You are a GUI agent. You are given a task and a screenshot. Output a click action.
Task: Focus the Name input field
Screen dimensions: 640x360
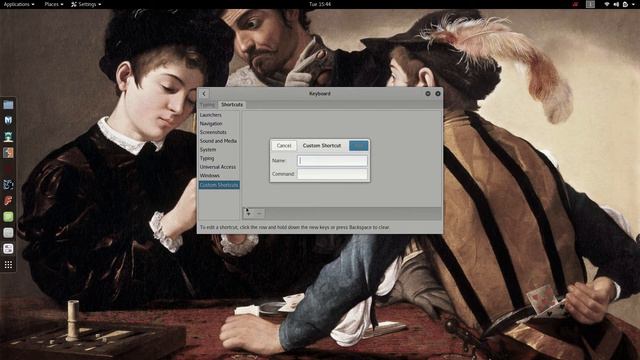pyautogui.click(x=332, y=161)
